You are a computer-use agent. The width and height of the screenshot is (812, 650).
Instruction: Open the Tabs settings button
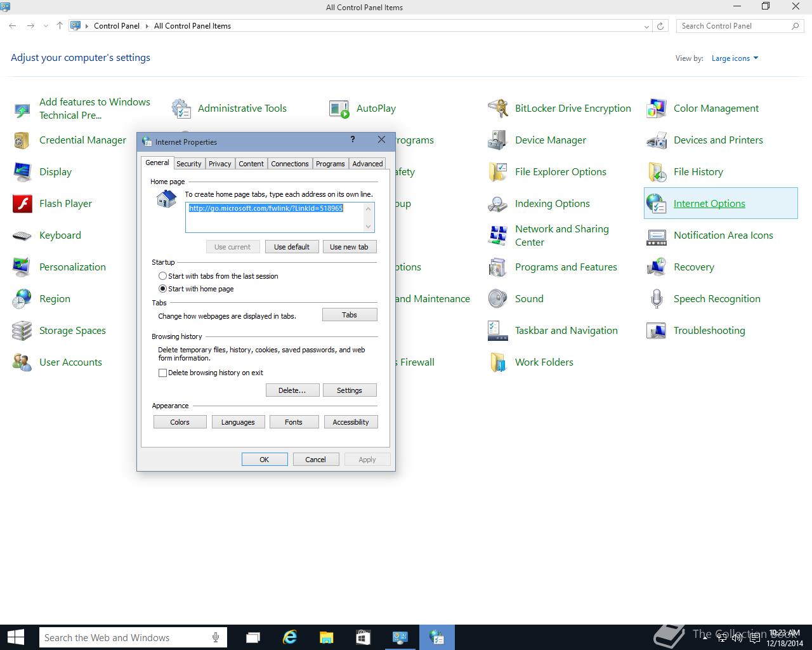point(350,315)
